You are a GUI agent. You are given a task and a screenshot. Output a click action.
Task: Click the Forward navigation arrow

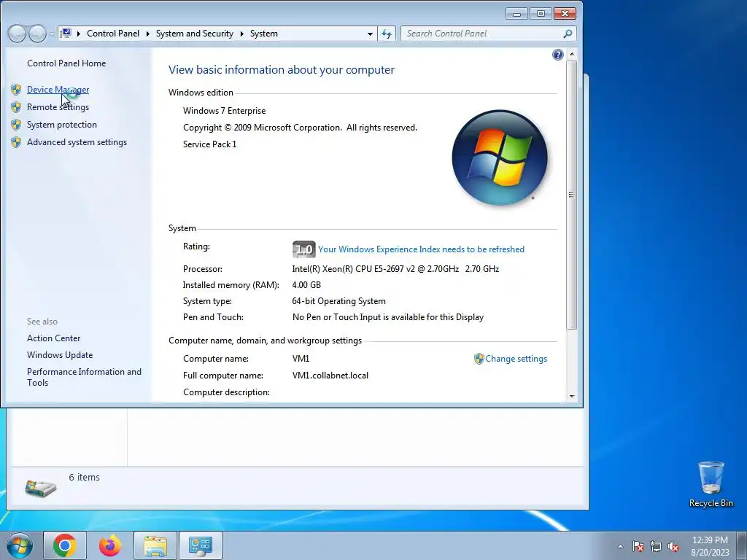37,34
